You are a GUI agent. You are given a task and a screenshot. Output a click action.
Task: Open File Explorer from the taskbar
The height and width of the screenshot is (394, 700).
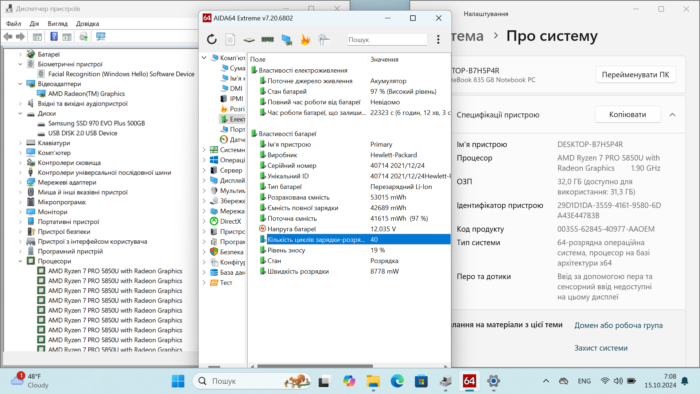[373, 381]
